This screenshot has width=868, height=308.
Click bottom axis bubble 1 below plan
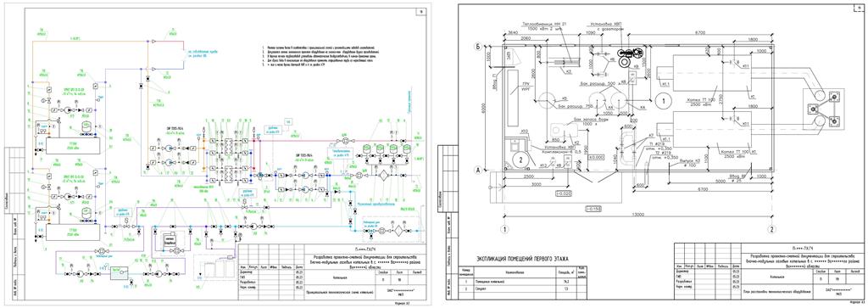[504, 228]
